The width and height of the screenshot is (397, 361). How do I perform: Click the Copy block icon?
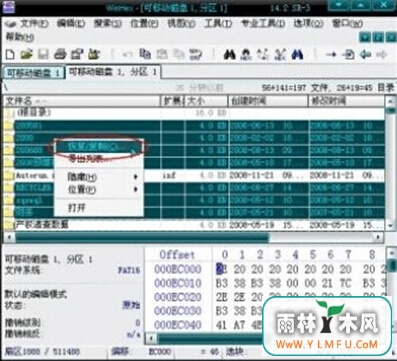click(145, 54)
